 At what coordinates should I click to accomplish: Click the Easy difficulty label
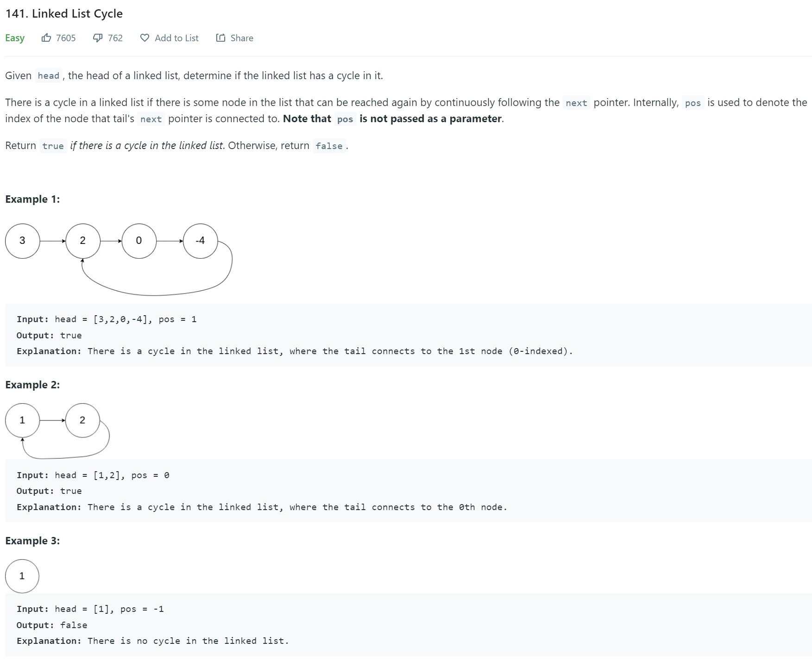click(x=15, y=38)
